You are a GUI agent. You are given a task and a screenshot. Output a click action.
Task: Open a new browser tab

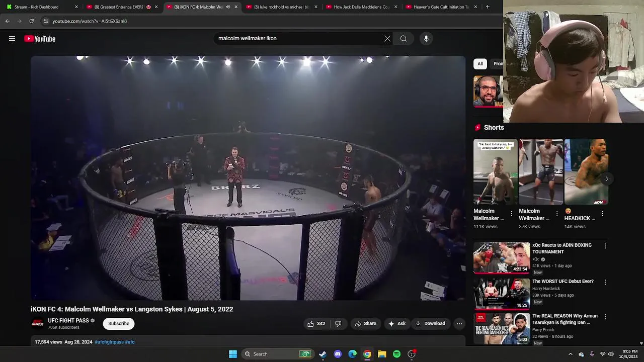point(488,7)
